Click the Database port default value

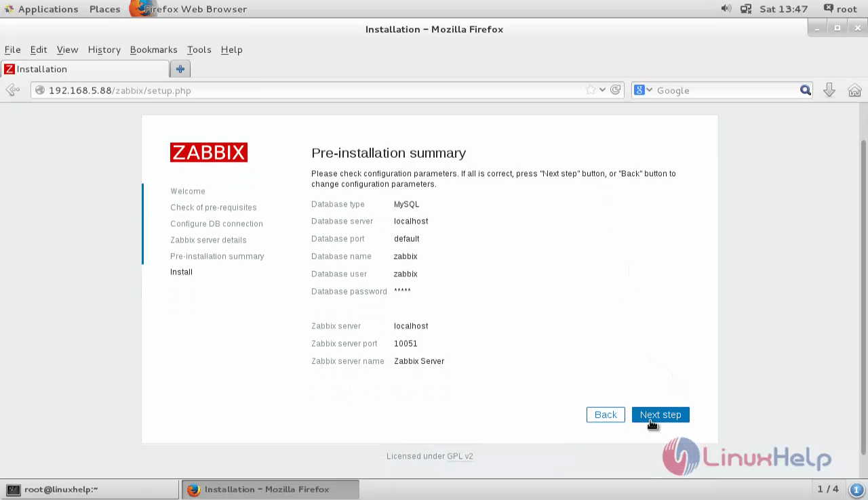407,239
